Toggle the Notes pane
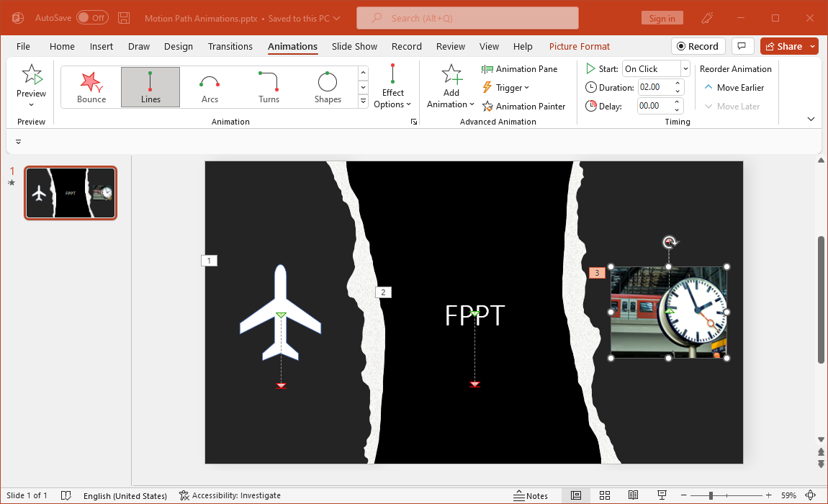Viewport: 828px width, 504px height. [531, 495]
